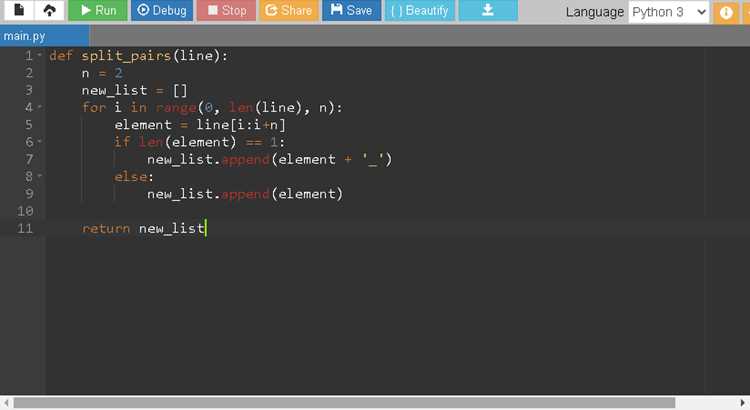Click the horizontal scrollbar at the bottom
Screen dimensions: 750x410
click(344, 403)
